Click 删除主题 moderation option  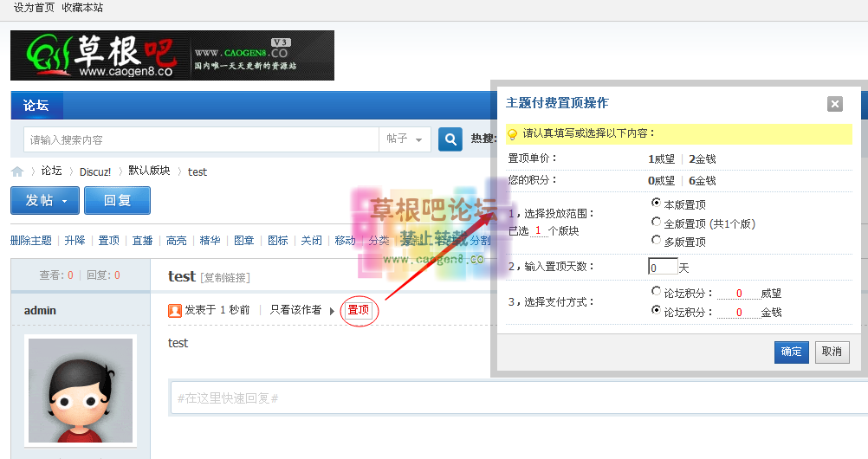pyautogui.click(x=31, y=240)
